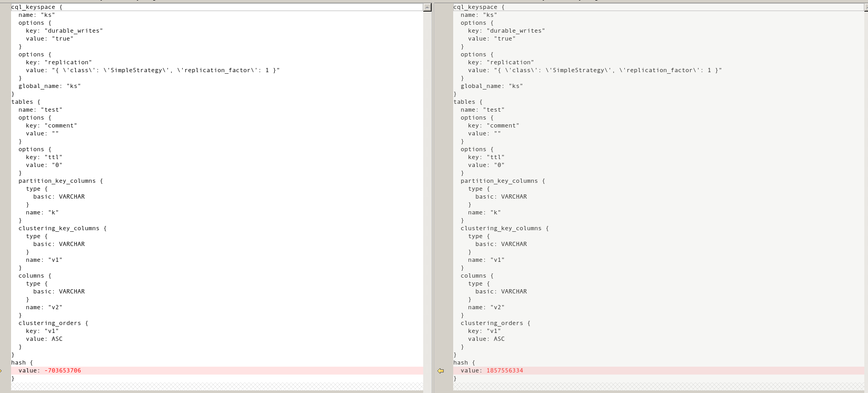Click the scroll-up arrow of the left pane

pos(427,7)
